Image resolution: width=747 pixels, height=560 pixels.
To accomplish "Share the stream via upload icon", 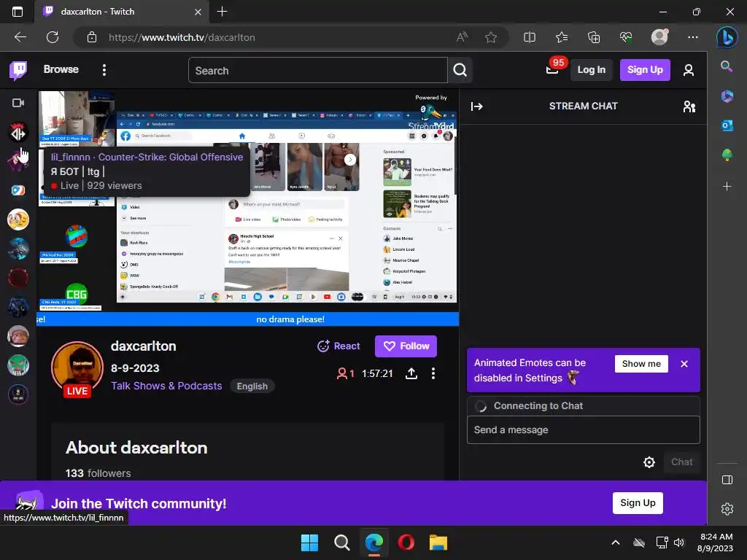I will (411, 374).
